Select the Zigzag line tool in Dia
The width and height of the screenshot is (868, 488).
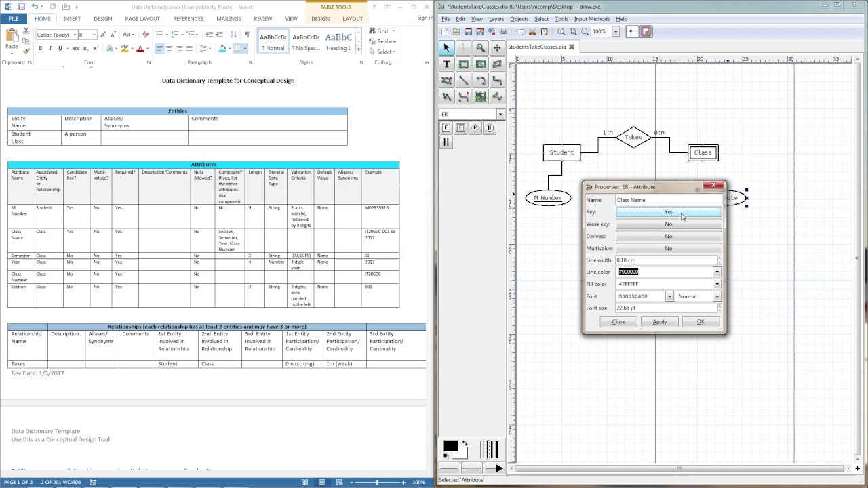click(497, 81)
